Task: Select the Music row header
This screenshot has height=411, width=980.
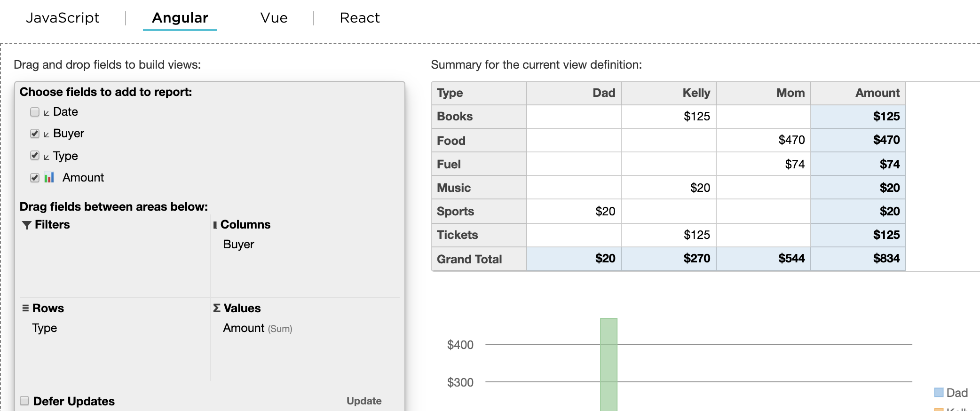Action: pos(479,188)
